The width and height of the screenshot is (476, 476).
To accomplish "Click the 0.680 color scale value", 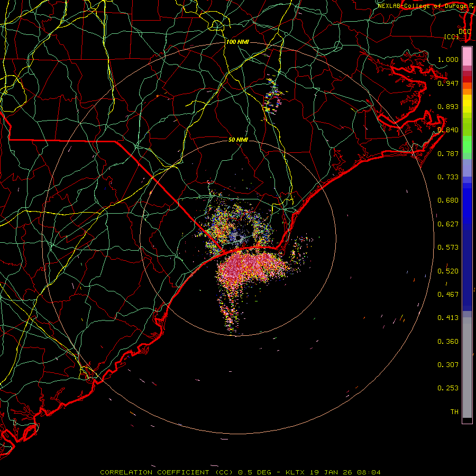I will pos(448,200).
